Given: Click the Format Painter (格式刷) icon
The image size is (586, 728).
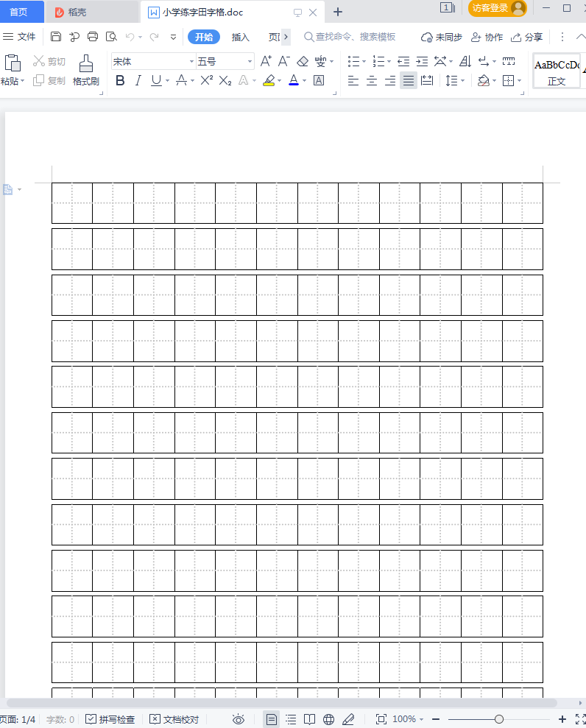Looking at the screenshot, I should tap(85, 70).
